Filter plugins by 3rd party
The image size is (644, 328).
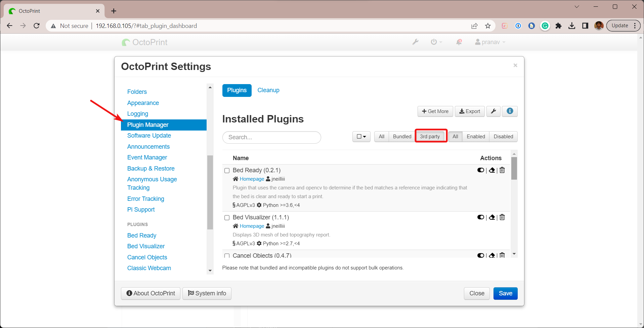430,137
